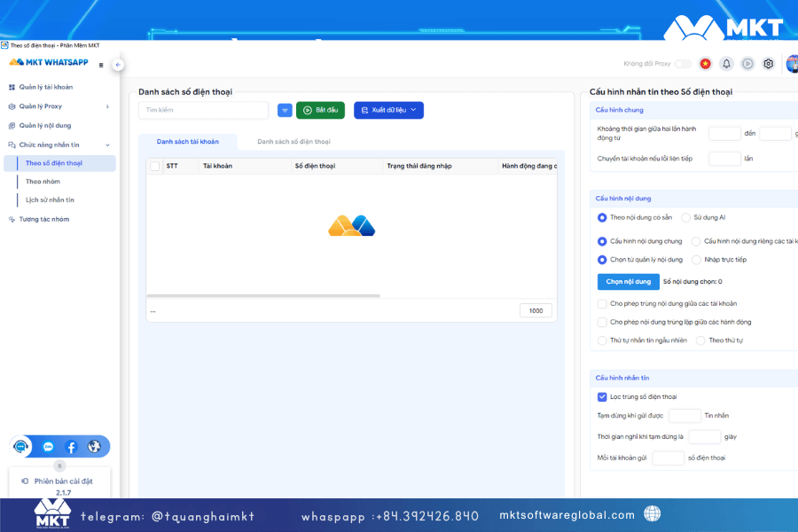Click the blue filter icon button
798x532 pixels.
click(285, 110)
